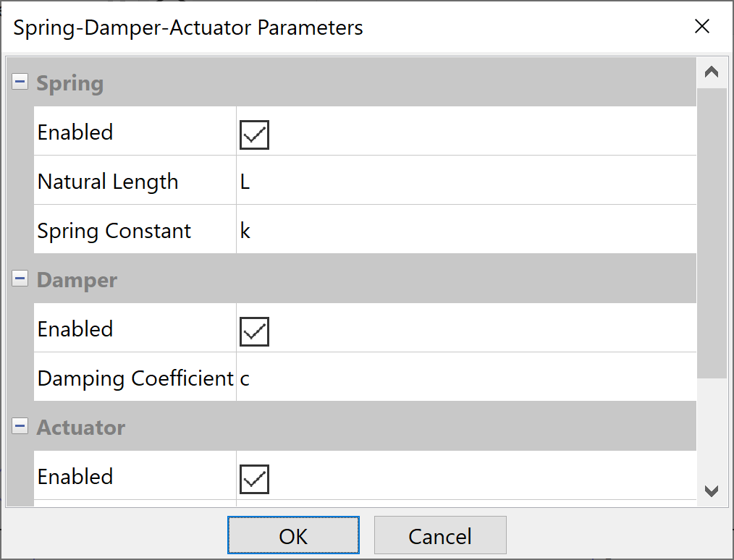Collapse the Spring section

pos(20,82)
